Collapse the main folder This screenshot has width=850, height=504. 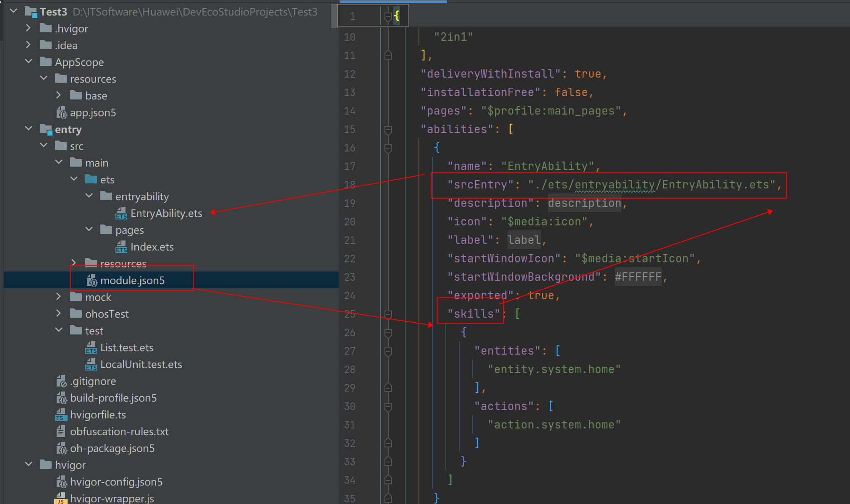coord(59,162)
